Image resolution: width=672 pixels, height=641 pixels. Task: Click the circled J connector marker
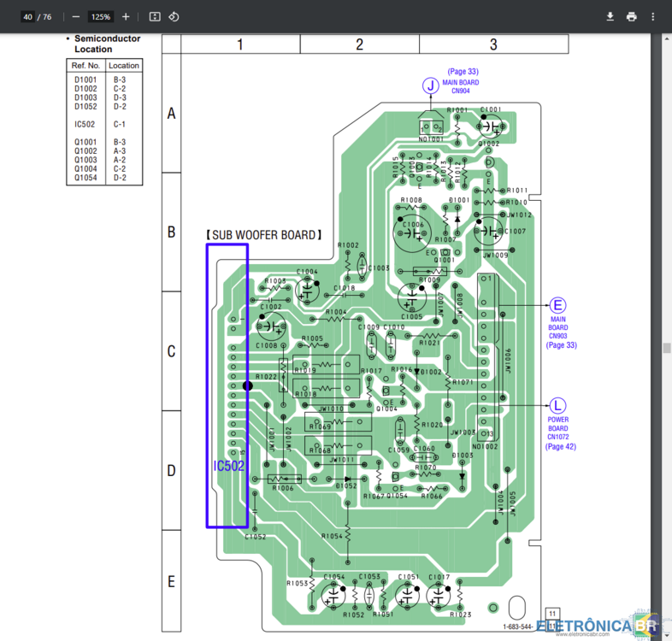431,85
